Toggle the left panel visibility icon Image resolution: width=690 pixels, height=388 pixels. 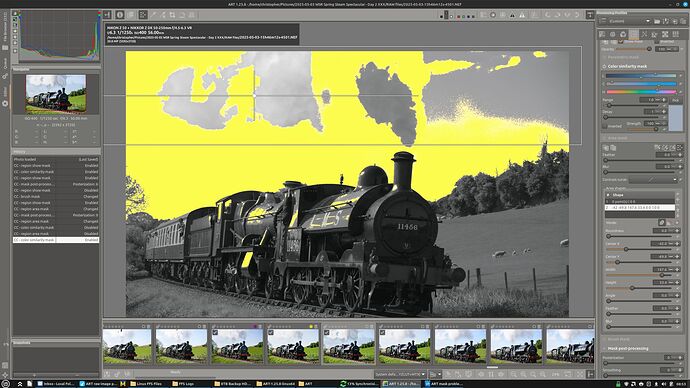click(x=107, y=15)
